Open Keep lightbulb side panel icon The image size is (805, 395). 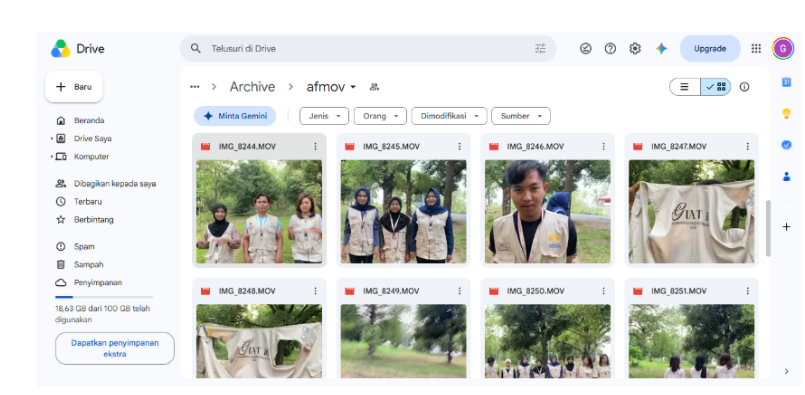coord(786,114)
